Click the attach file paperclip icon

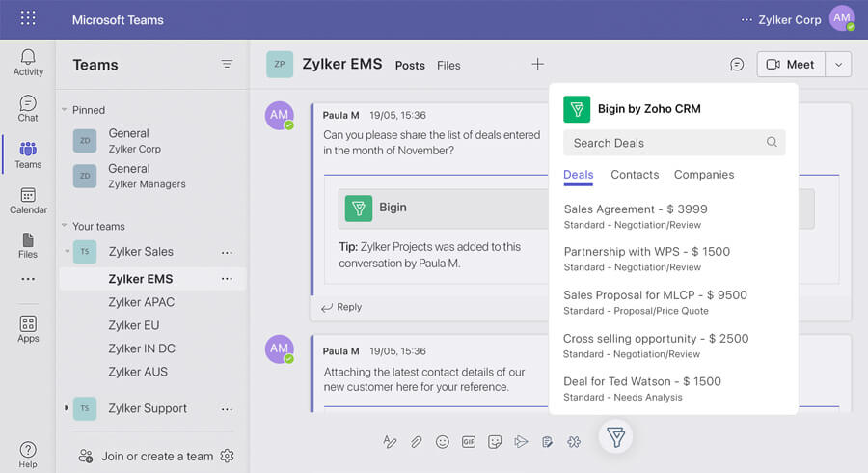[x=416, y=442]
